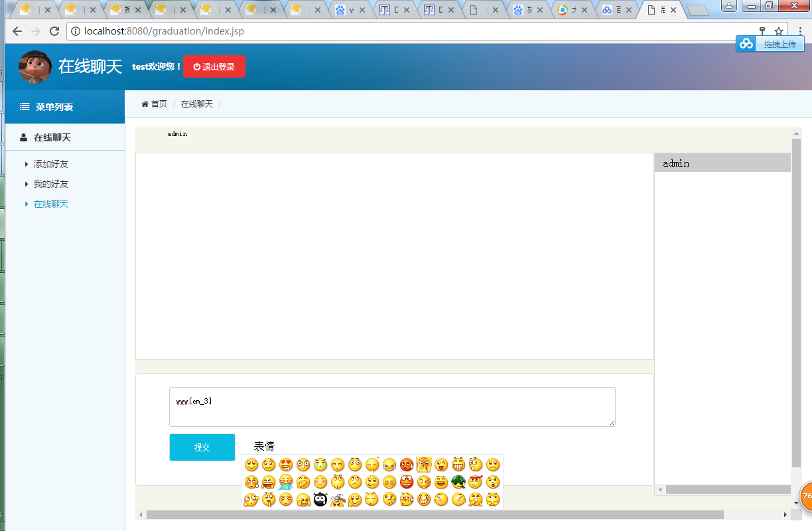The height and width of the screenshot is (531, 812).
Task: Switch to the currently active last tab
Action: 662,10
